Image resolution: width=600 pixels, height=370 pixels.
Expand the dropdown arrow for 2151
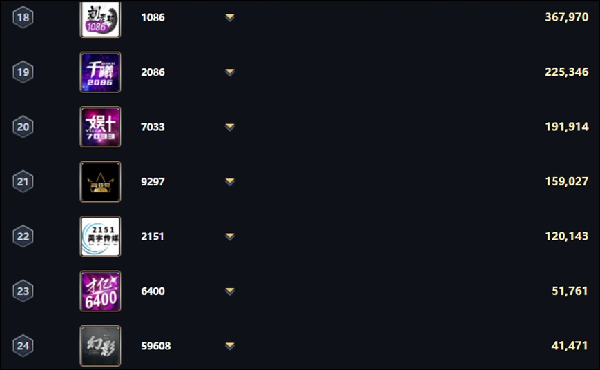[230, 236]
